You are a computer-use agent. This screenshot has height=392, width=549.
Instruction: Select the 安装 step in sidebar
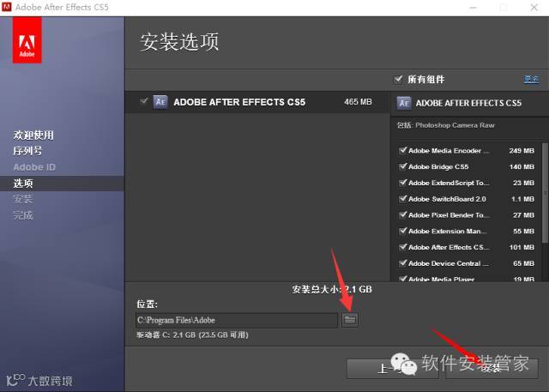[x=23, y=199]
